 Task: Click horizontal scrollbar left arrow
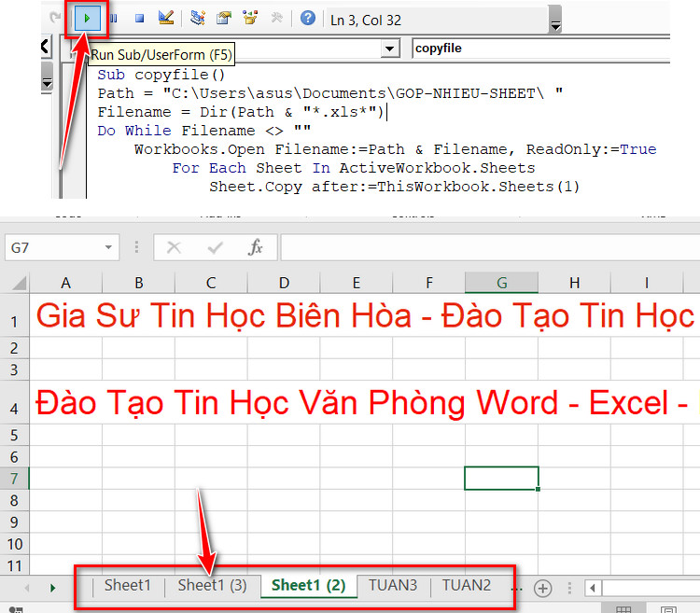click(593, 588)
